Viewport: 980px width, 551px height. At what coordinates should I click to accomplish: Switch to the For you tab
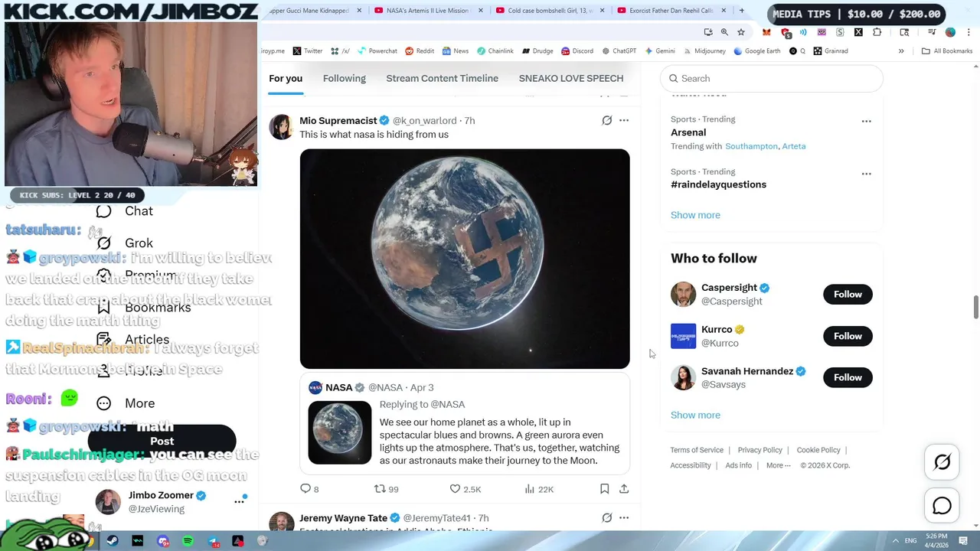click(x=286, y=78)
